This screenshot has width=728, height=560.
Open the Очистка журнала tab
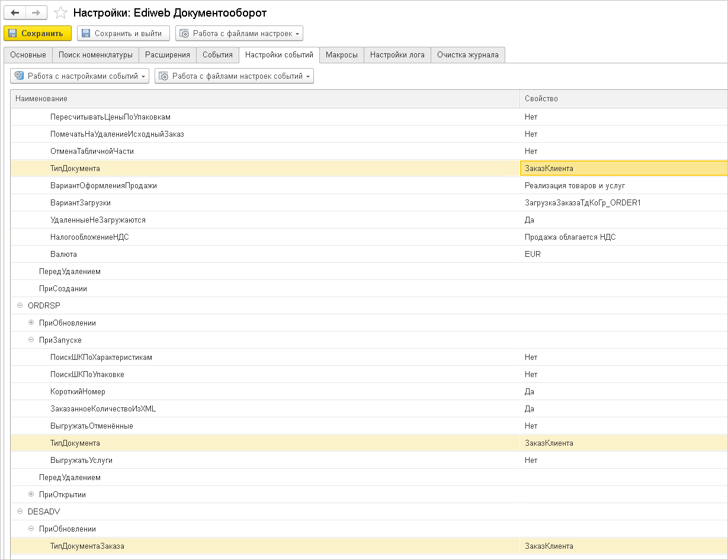467,55
